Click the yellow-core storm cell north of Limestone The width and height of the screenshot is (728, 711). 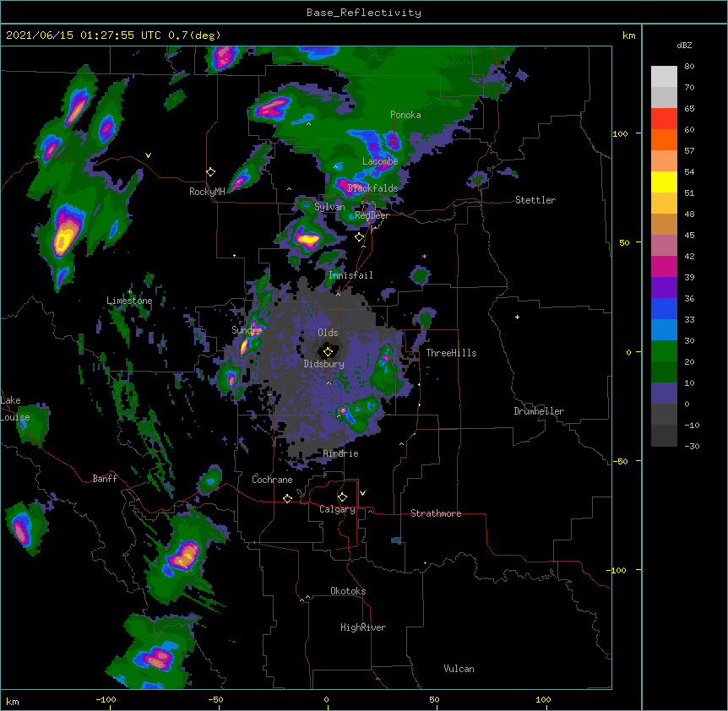pos(64,235)
